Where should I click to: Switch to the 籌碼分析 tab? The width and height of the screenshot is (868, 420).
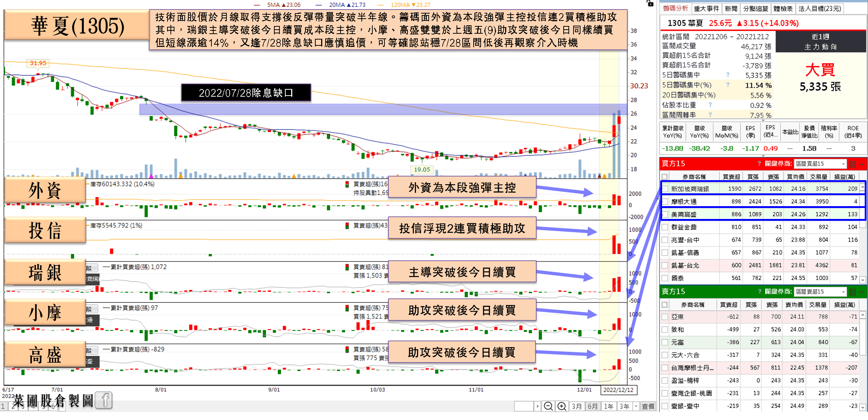click(676, 8)
